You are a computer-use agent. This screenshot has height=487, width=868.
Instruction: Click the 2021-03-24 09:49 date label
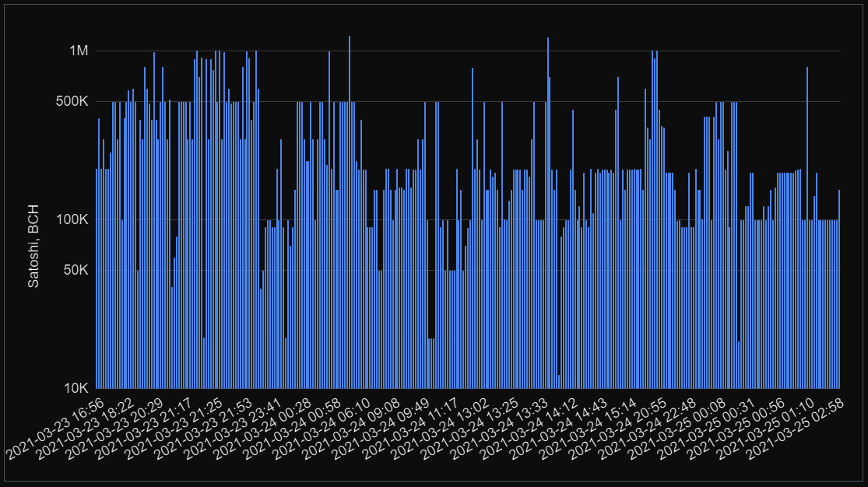click(382, 429)
